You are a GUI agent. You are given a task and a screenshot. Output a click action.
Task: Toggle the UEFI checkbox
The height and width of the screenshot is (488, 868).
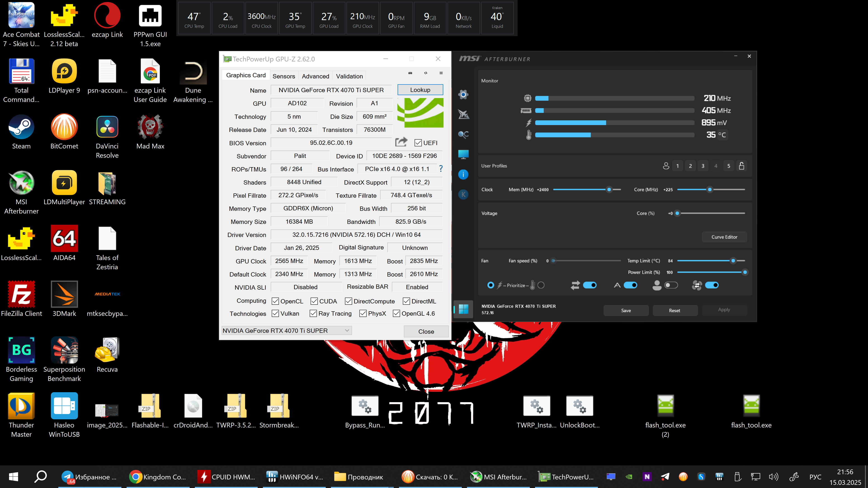coord(418,143)
